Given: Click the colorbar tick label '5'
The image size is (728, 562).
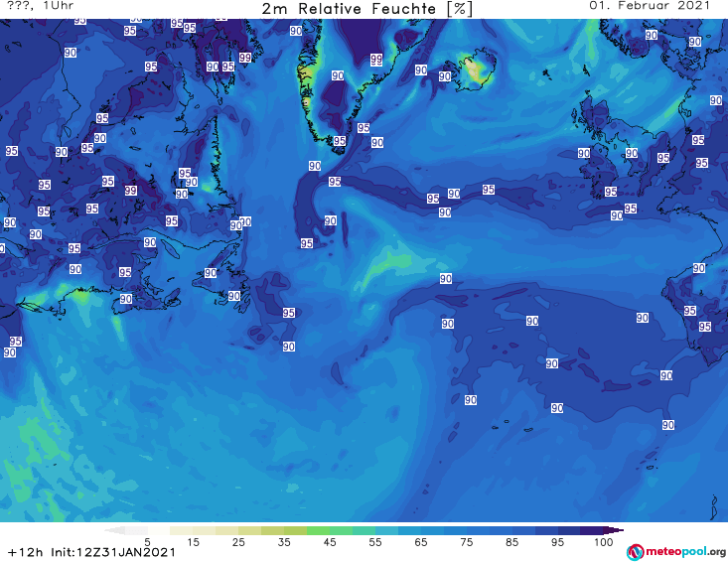Looking at the screenshot, I should (x=148, y=541).
